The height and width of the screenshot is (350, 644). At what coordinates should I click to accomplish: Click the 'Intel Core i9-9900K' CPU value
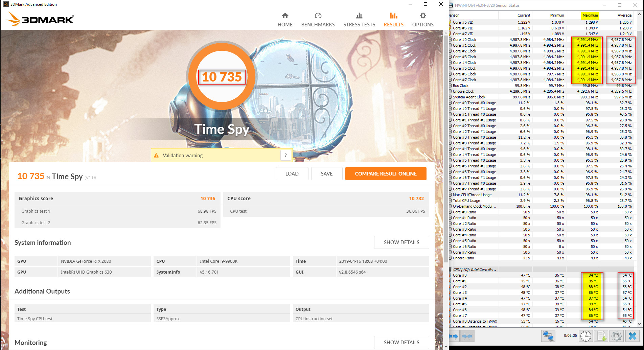(219, 261)
